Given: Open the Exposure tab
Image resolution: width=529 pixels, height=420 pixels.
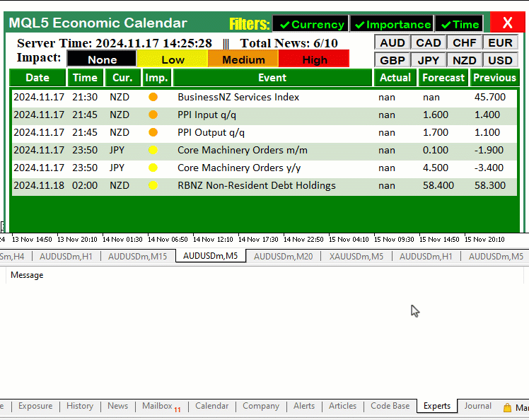Looking at the screenshot, I should coord(35,406).
